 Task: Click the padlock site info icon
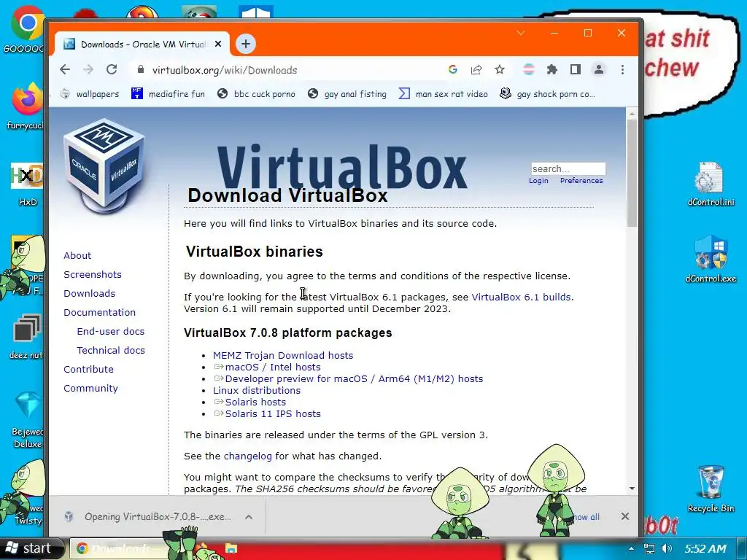141,69
